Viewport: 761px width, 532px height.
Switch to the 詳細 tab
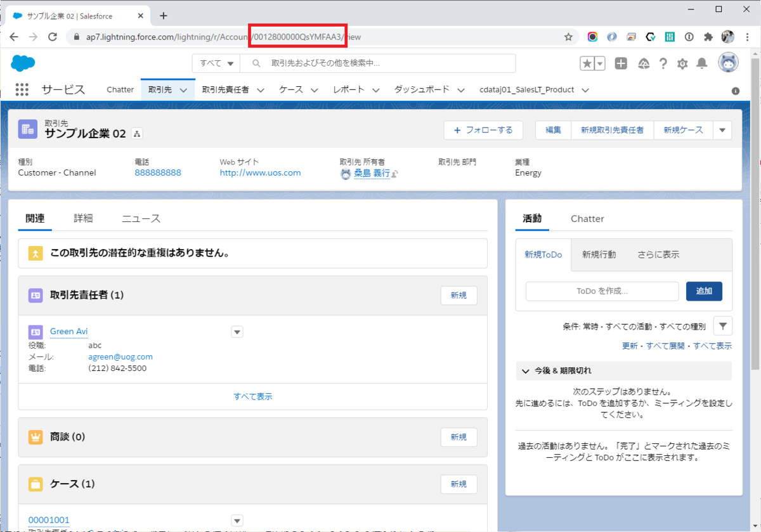[x=83, y=219]
